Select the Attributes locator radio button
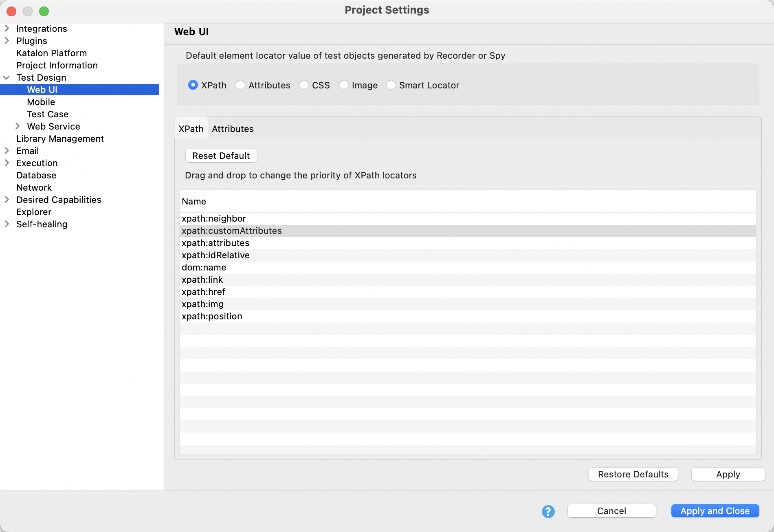This screenshot has height=532, width=774. [240, 85]
